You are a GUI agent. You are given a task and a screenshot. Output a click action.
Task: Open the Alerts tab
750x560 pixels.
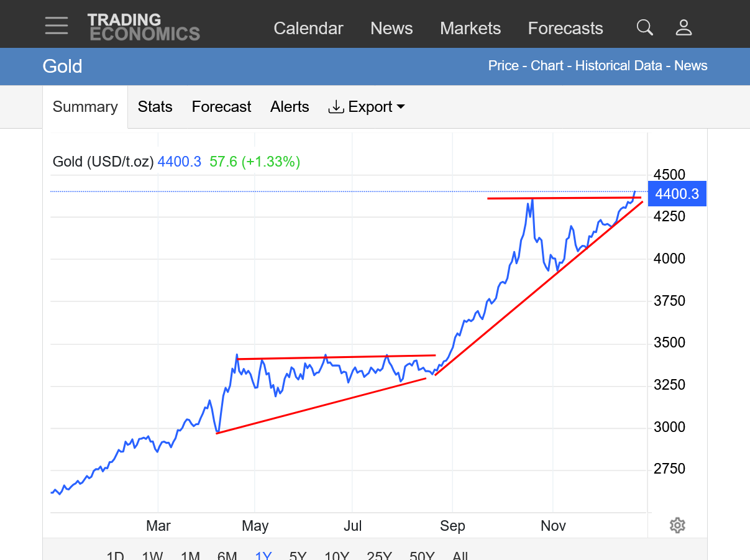(290, 107)
